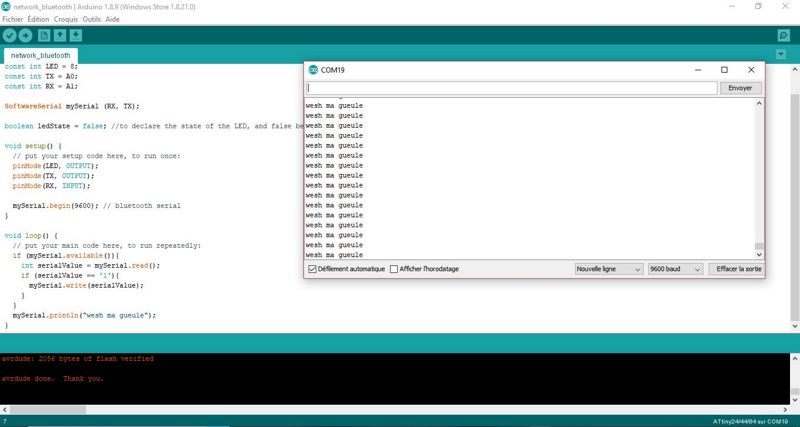Click 'avrdude: 2056 bytes of flash verified' text

click(x=77, y=359)
